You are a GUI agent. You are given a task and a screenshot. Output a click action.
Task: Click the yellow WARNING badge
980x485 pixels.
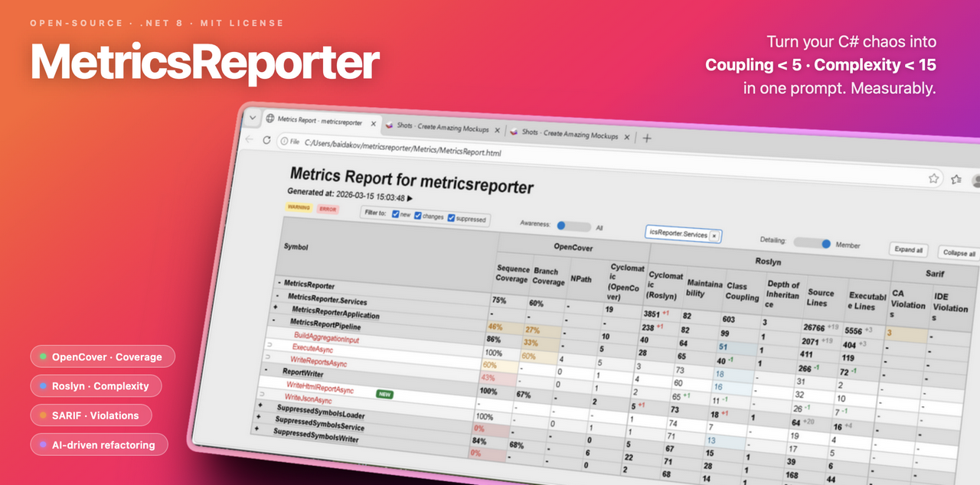[x=299, y=209]
